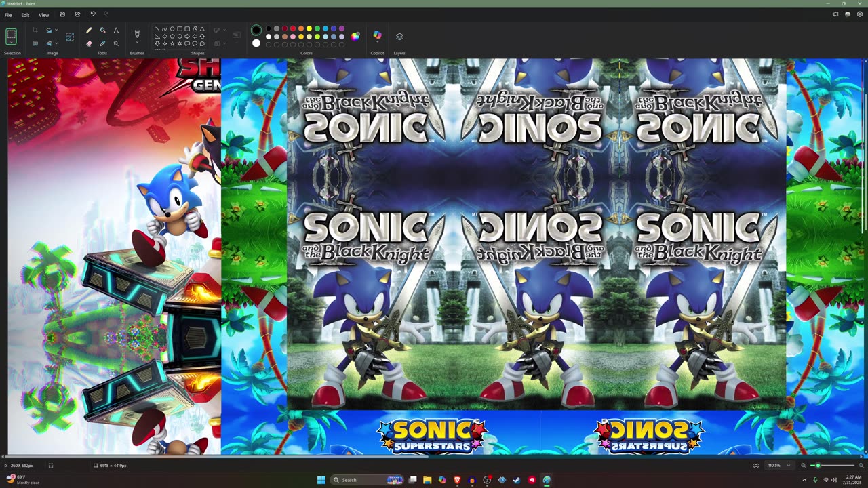This screenshot has height=488, width=868.
Task: Pick the purple color swatch
Action: pos(342,29)
